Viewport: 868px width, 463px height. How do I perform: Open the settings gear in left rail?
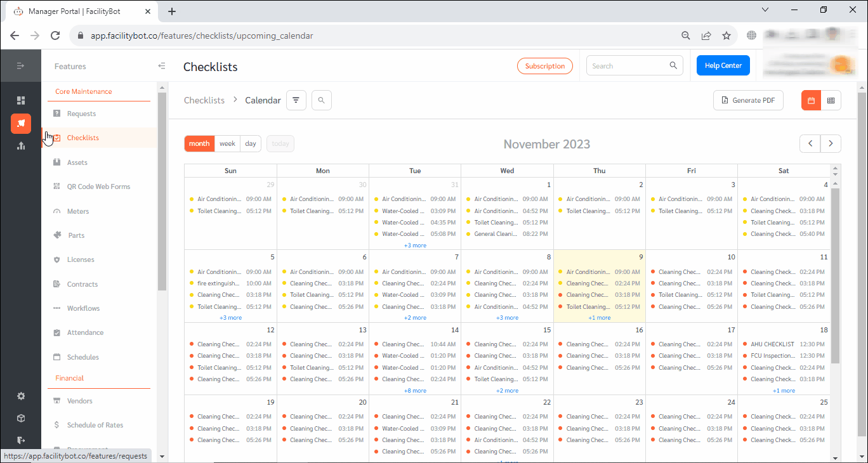21,396
